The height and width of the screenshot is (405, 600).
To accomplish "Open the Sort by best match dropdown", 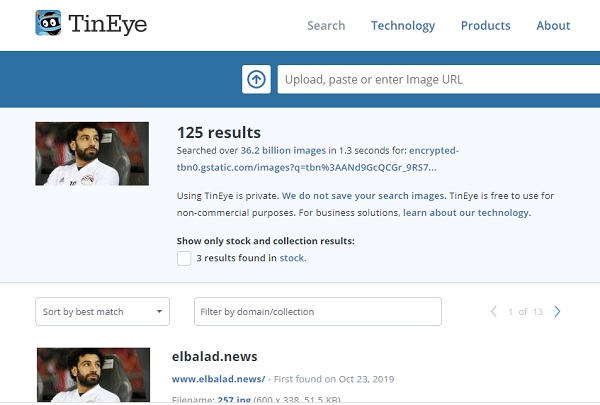I will point(102,312).
